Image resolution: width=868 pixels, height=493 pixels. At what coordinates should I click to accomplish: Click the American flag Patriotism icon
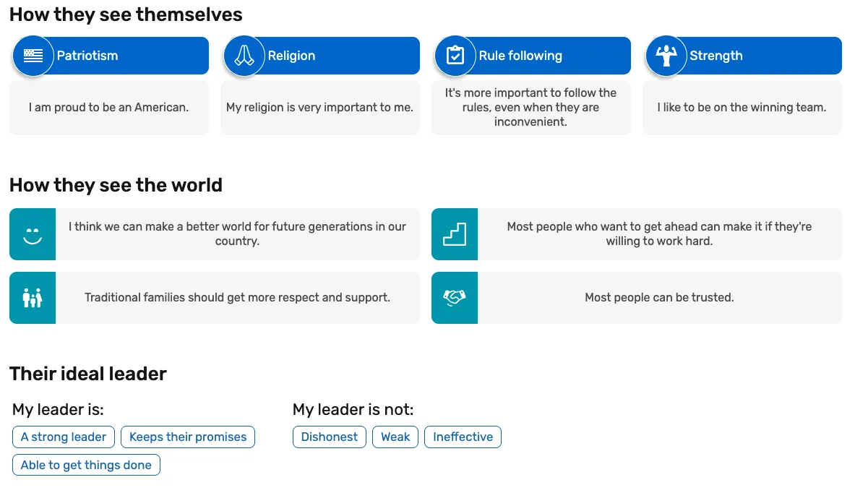33,56
